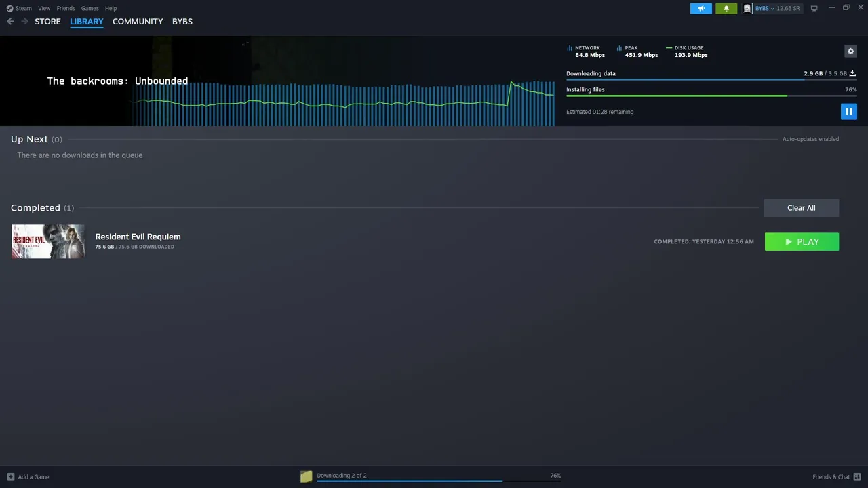Click the bottom download progress bar

[439, 481]
